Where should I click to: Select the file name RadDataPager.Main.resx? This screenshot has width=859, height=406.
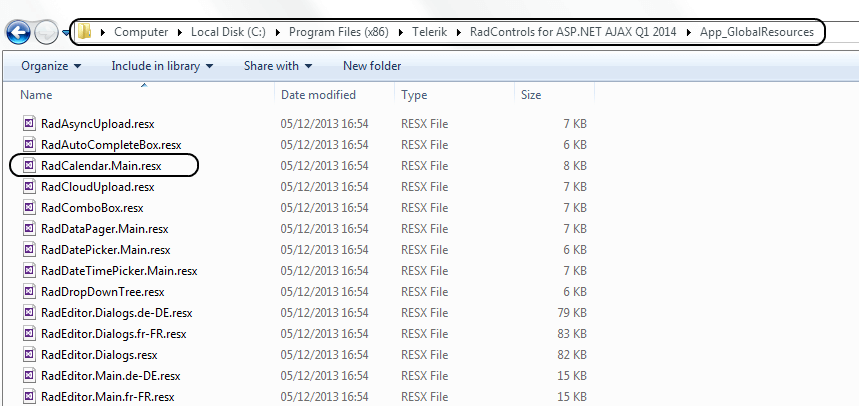105,228
